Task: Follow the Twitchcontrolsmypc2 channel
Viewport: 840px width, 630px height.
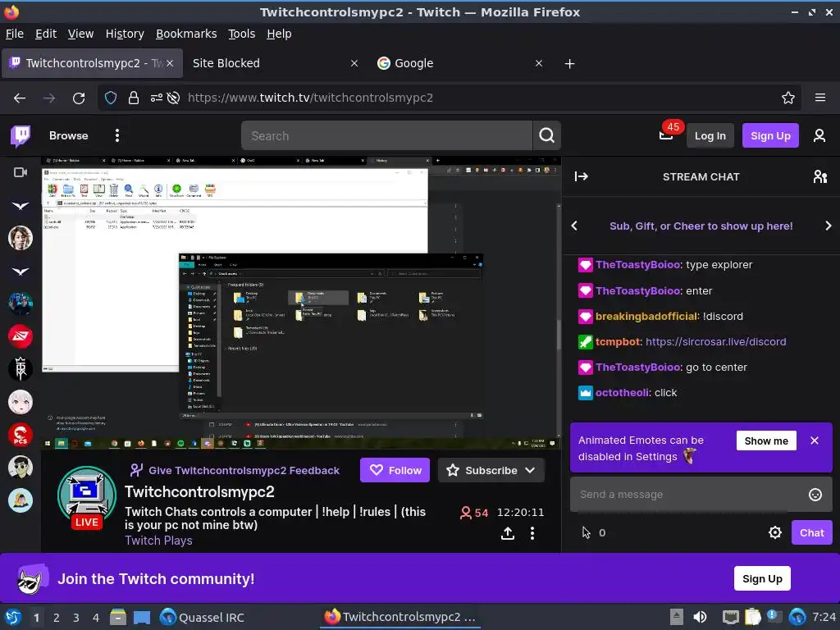Action: click(395, 470)
